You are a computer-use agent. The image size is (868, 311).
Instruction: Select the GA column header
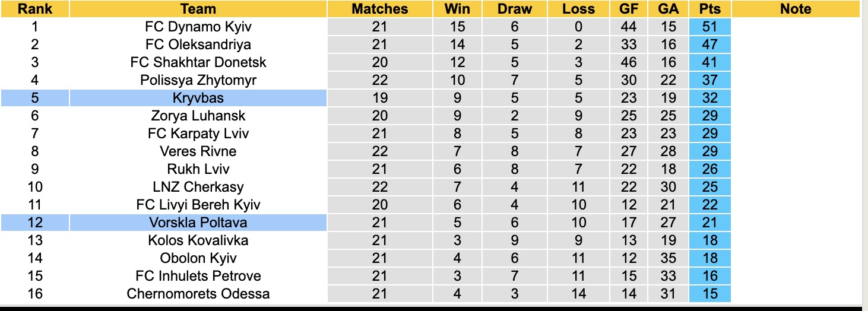pos(669,9)
